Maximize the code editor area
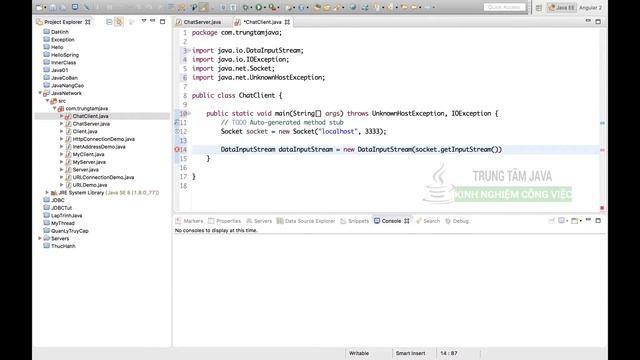 tap(598, 21)
